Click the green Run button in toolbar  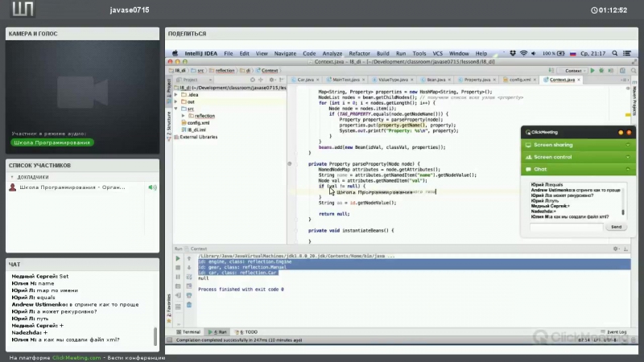(x=592, y=71)
